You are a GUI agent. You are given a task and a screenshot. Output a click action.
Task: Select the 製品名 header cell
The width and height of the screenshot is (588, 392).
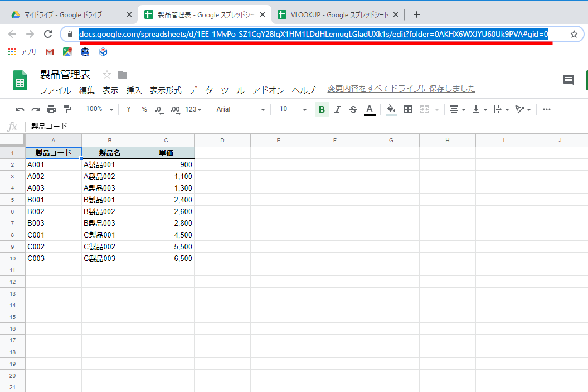point(110,153)
